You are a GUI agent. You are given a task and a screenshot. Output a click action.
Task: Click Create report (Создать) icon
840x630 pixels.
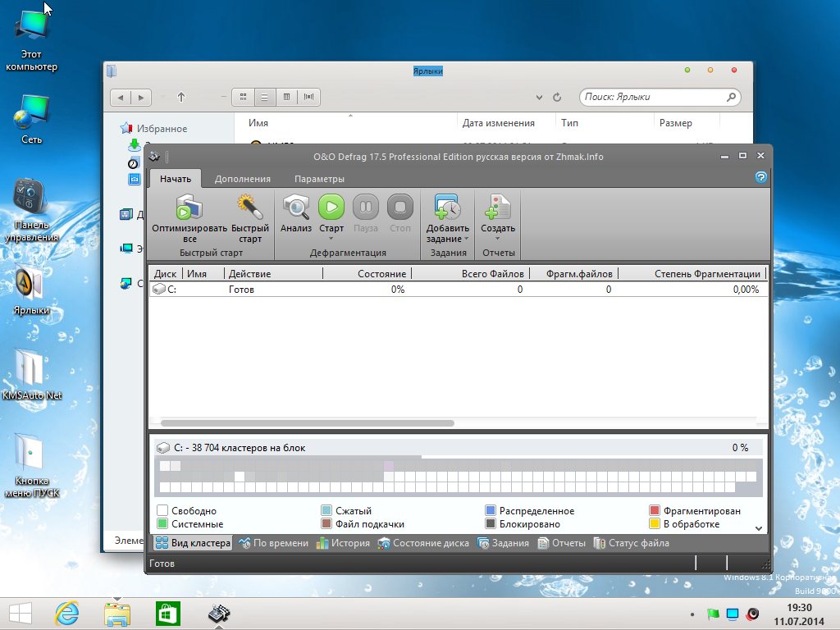[498, 208]
